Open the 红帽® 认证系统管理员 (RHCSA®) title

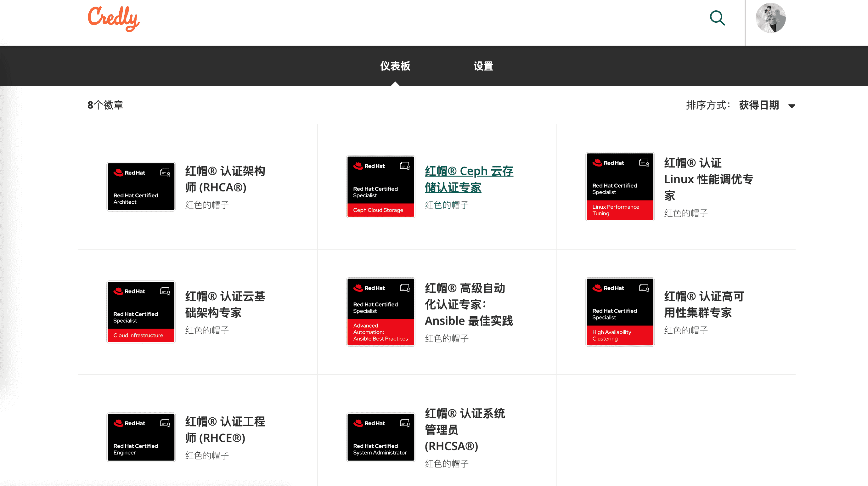click(465, 430)
